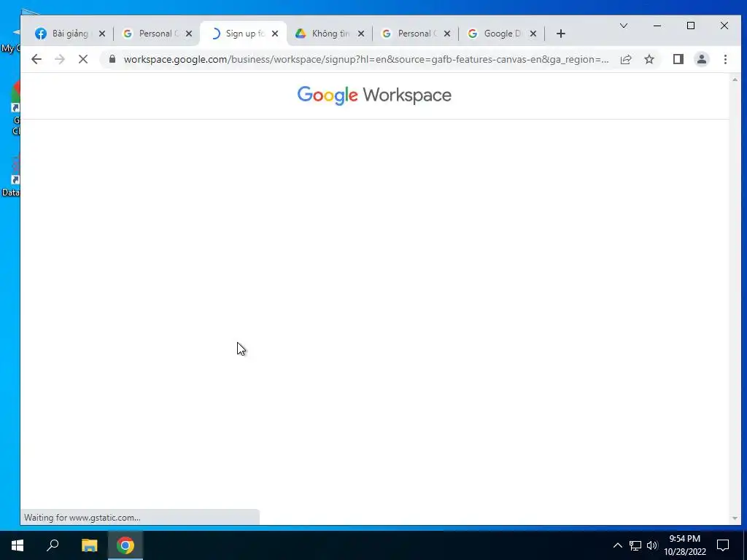Expand the tab search dropdown arrow
Viewport: 747px width, 560px height.
pyautogui.click(x=623, y=26)
